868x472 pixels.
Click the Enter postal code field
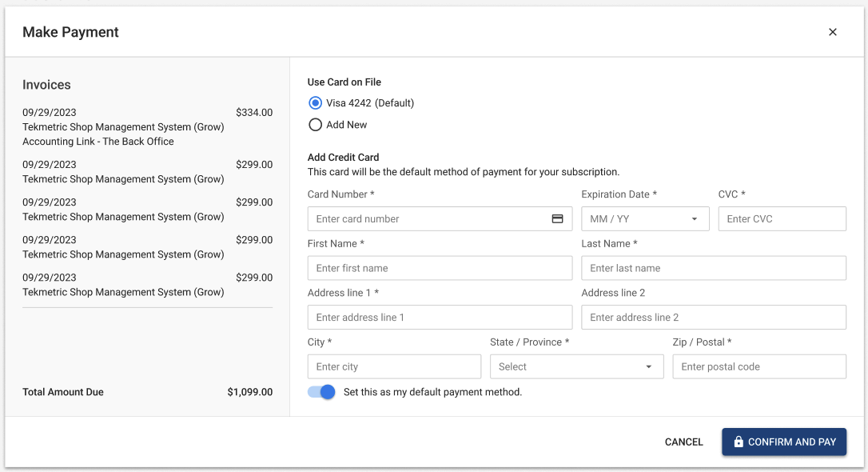point(759,366)
